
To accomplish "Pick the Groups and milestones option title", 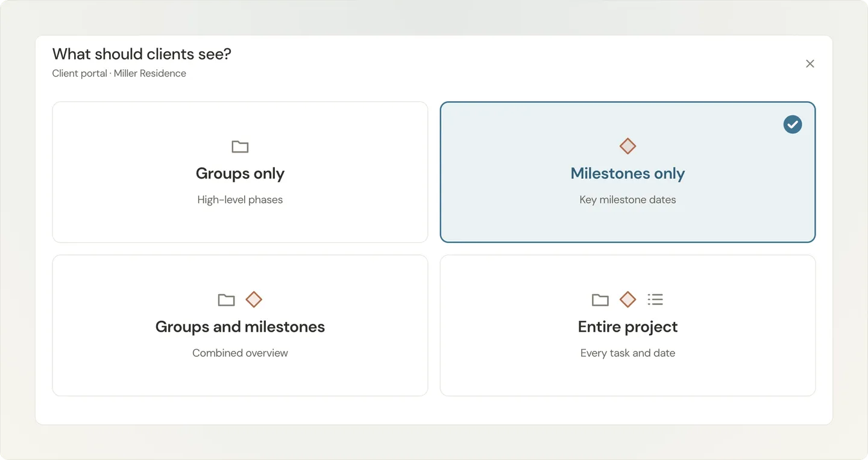I will [x=240, y=327].
